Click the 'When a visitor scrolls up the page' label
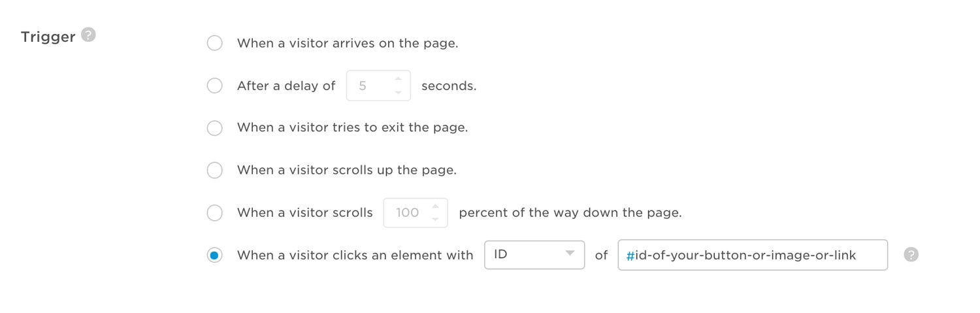This screenshot has width=980, height=313. [x=347, y=171]
